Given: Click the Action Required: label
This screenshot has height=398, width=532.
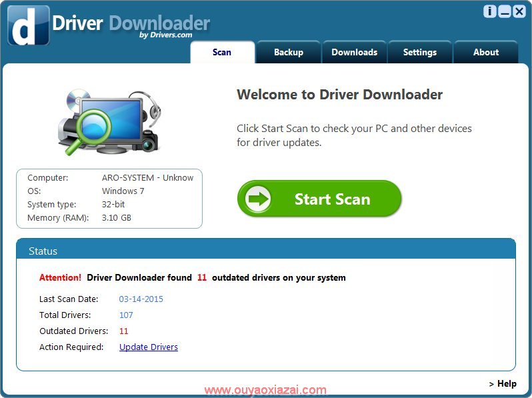Looking at the screenshot, I should 71,347.
